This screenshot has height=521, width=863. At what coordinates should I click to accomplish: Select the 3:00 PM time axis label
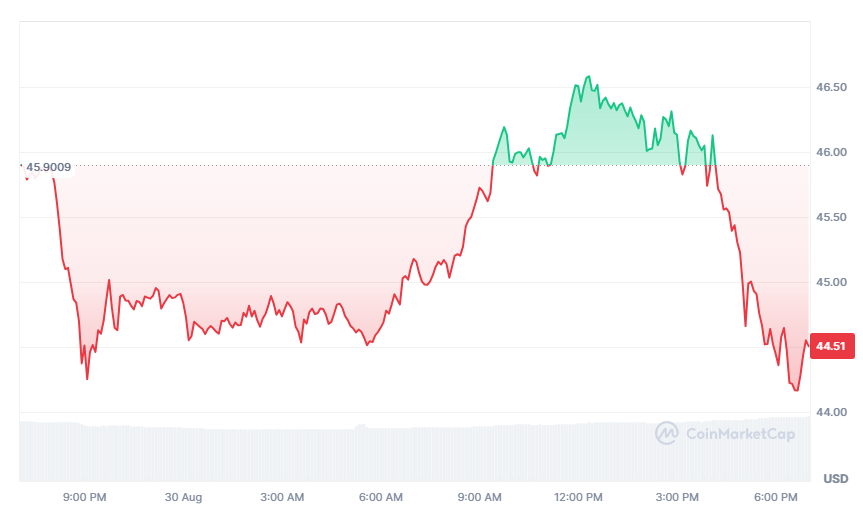coord(677,497)
